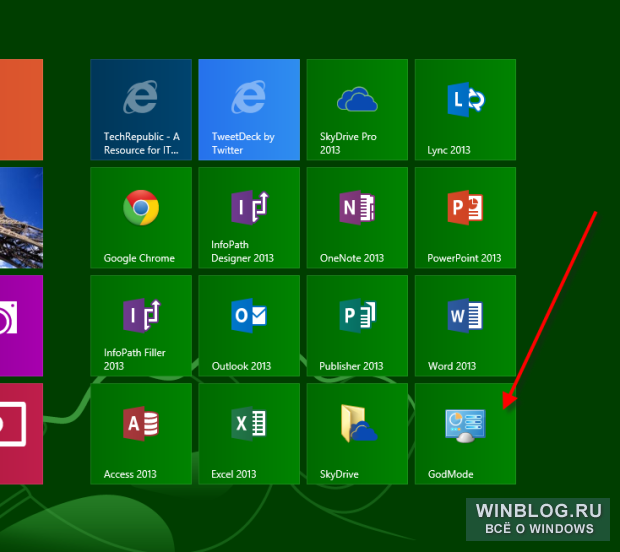The image size is (620, 552).
Task: Launch the Lync 2013 tile
Action: pyautogui.click(x=465, y=110)
